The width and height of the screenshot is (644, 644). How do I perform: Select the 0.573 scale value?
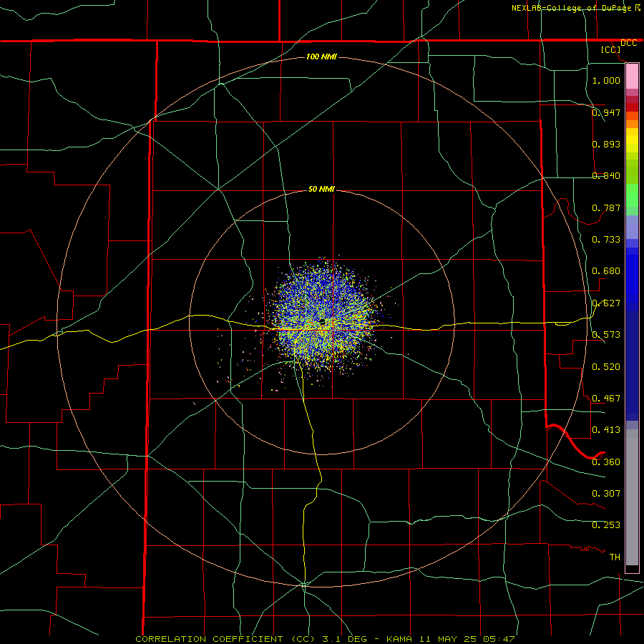pos(606,334)
